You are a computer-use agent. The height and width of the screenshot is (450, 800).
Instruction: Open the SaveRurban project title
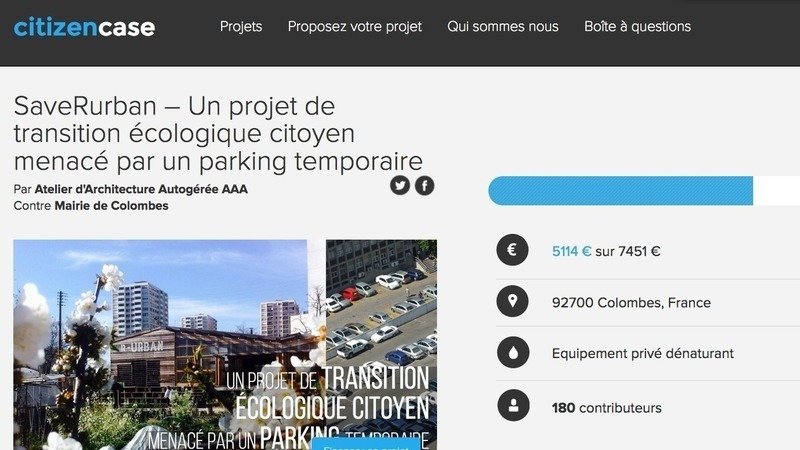218,134
